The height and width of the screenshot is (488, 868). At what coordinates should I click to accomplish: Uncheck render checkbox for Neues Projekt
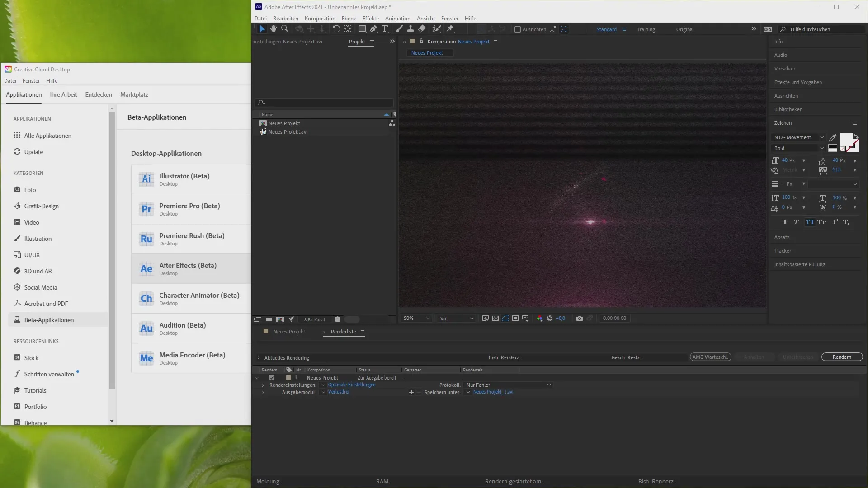coord(272,378)
